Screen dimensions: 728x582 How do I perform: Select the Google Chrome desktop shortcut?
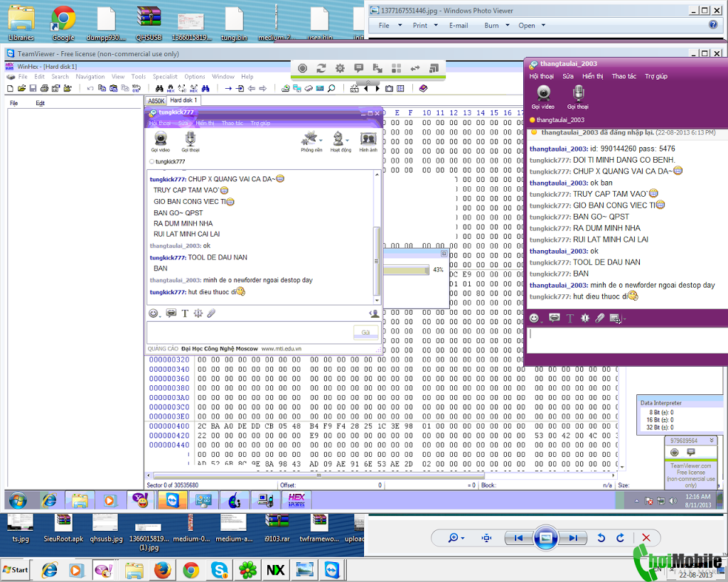point(63,23)
